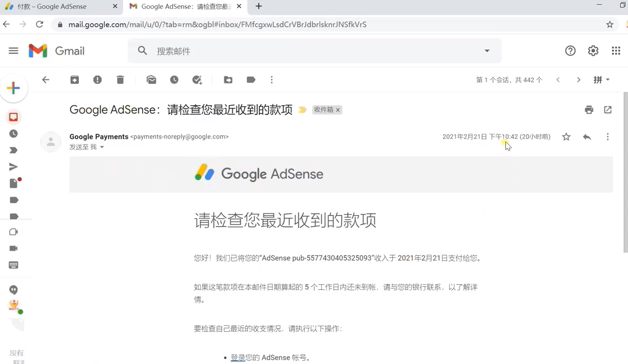The height and width of the screenshot is (364, 628).
Task: Click the Gmail logo
Action: (57, 51)
